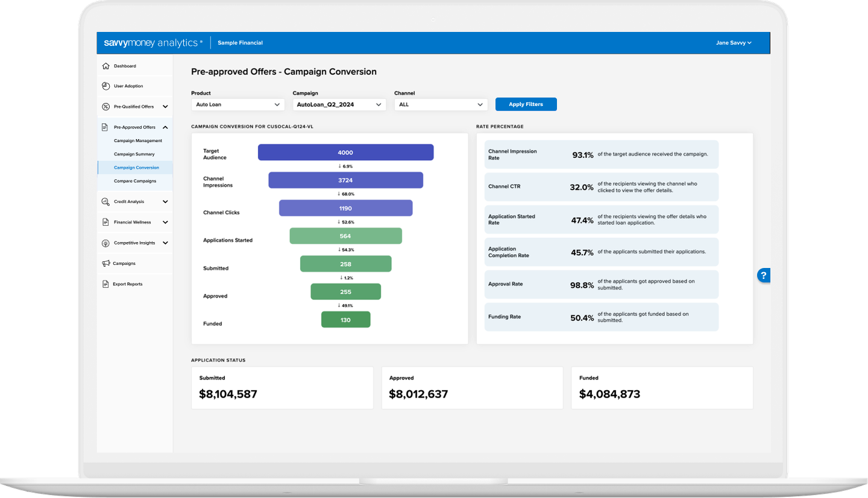Expand the Credit Analysis chevron
The width and height of the screenshot is (868, 498).
[165, 202]
